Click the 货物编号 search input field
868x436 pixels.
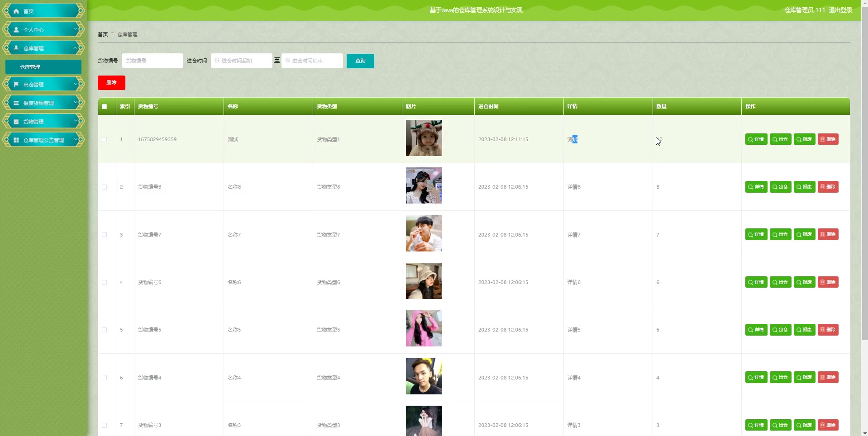tap(153, 61)
